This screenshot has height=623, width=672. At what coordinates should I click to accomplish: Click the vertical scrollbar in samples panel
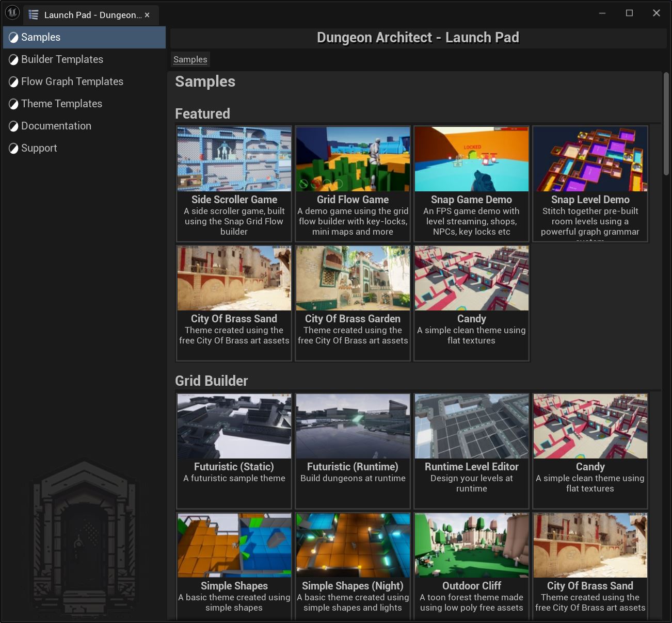(666, 124)
